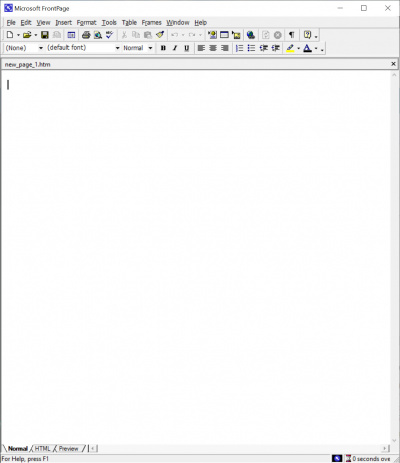Image resolution: width=400 pixels, height=463 pixels.
Task: Click the yellow highlight color button
Action: point(290,48)
